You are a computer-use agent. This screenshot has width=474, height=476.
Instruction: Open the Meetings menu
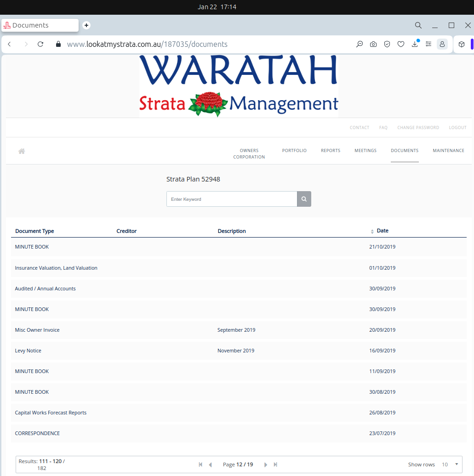tap(365, 151)
